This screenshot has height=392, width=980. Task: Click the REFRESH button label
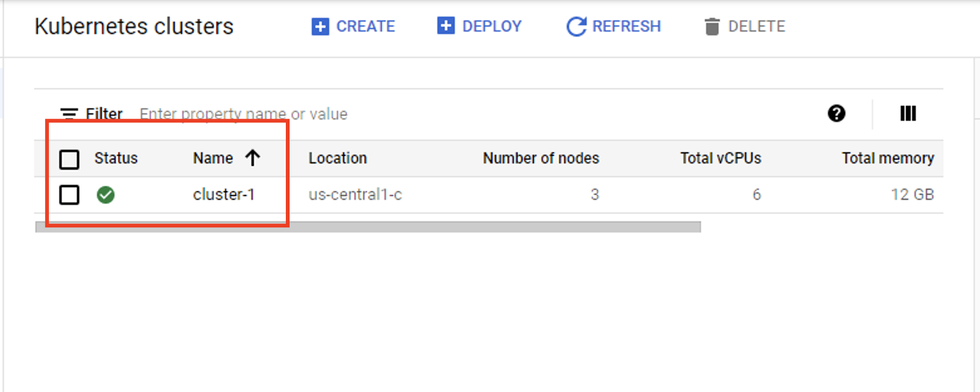[x=626, y=26]
